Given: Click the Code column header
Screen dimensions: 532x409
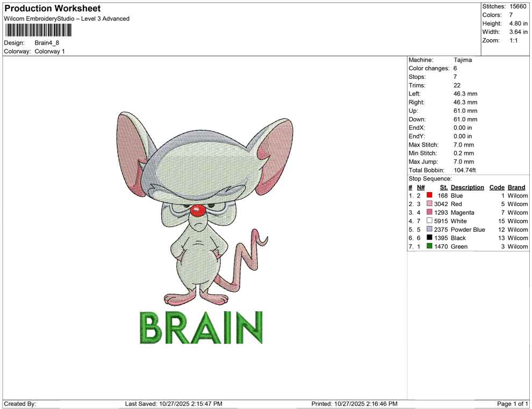Looking at the screenshot, I should point(497,187).
